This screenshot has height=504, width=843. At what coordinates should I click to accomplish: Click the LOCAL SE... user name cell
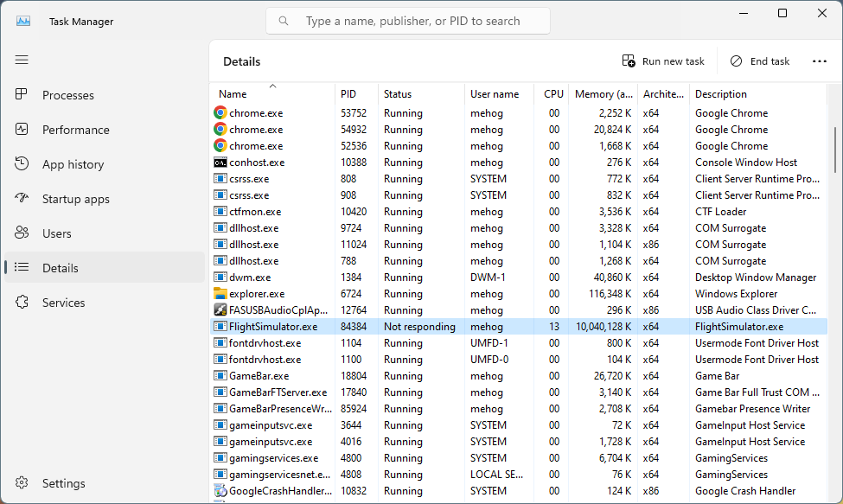(x=496, y=475)
